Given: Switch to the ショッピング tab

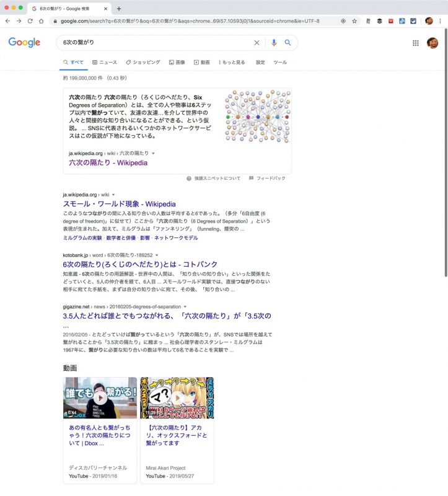Looking at the screenshot, I should [143, 63].
